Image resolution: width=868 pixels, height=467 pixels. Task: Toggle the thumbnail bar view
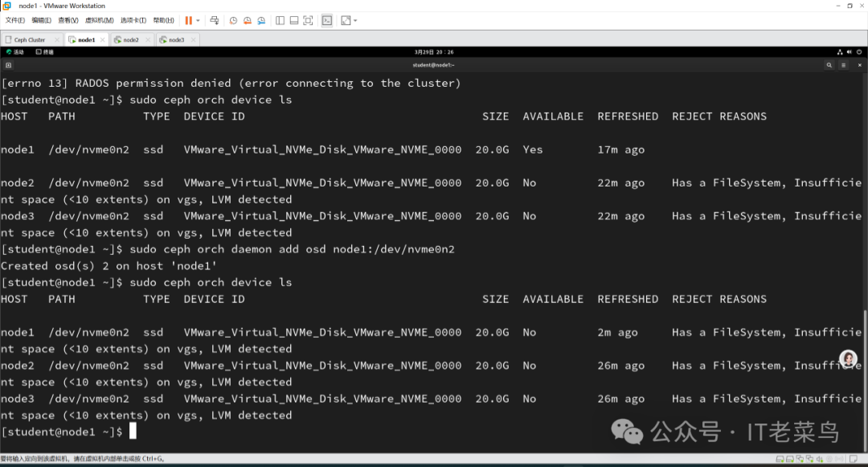click(294, 20)
